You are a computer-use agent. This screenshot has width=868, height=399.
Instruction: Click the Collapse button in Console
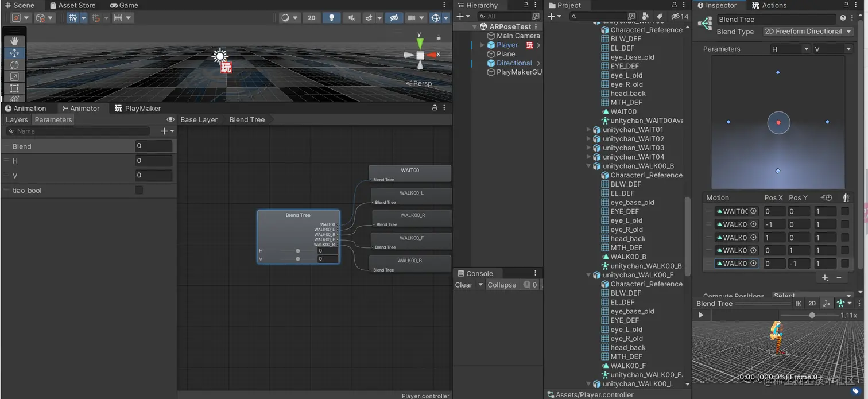click(x=502, y=285)
